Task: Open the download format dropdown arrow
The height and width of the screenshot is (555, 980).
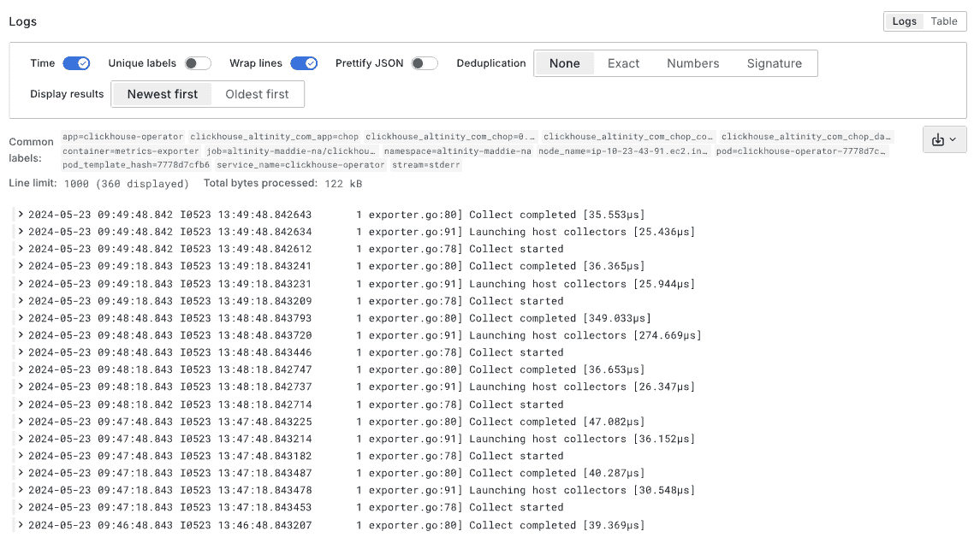Action: 952,139
